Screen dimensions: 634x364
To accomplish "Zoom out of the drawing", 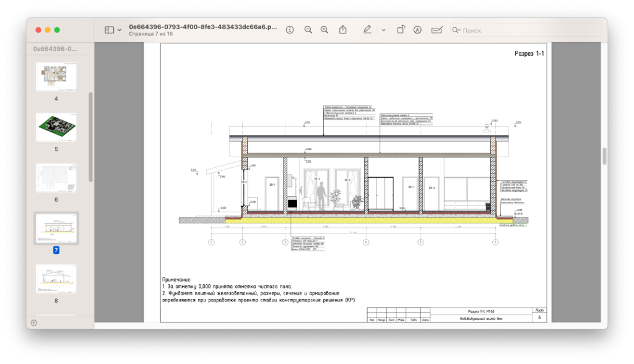I will click(x=308, y=29).
